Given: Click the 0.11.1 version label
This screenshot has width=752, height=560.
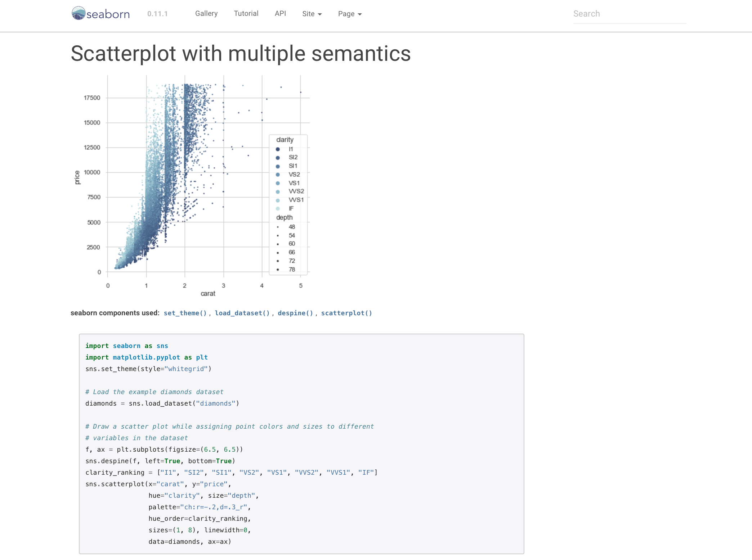Looking at the screenshot, I should coord(157,14).
